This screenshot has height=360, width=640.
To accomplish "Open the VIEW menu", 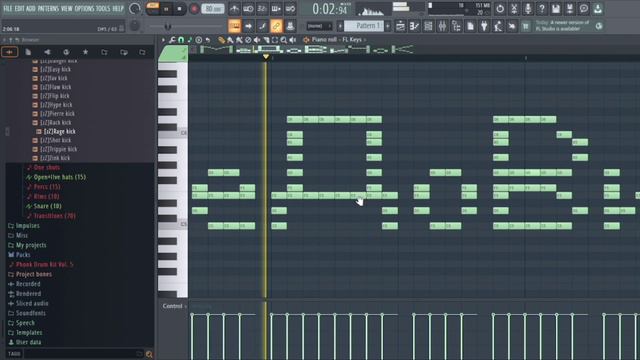I will 67,9.
